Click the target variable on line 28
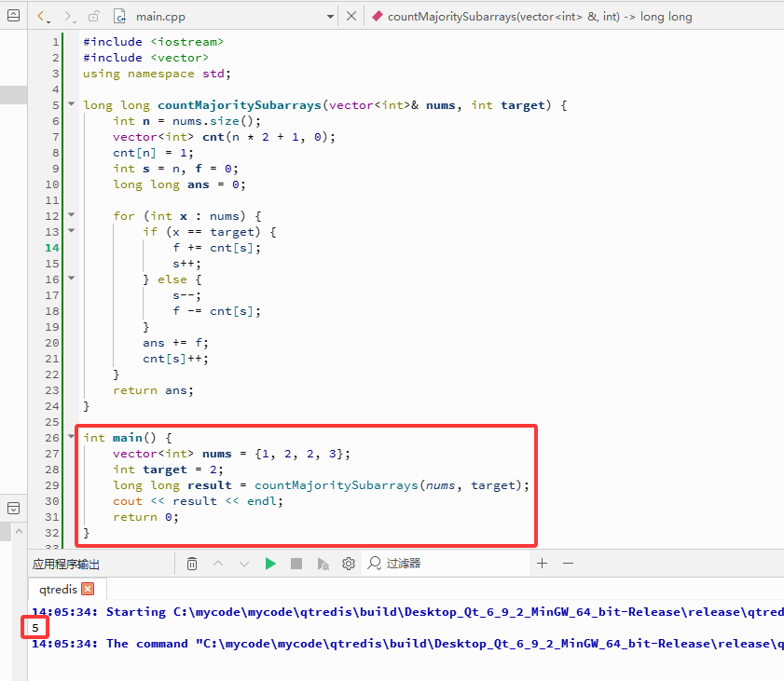The width and height of the screenshot is (784, 681). coord(164,470)
